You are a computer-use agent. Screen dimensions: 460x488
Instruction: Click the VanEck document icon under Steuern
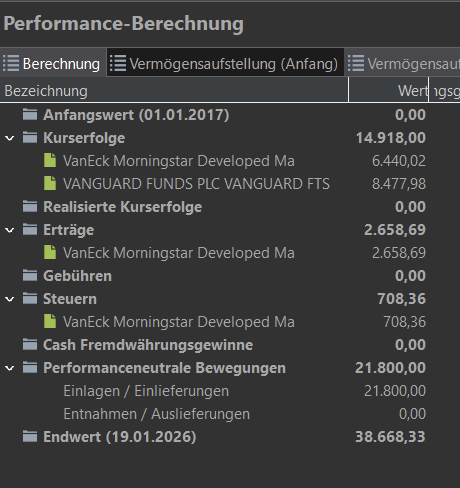pos(50,321)
